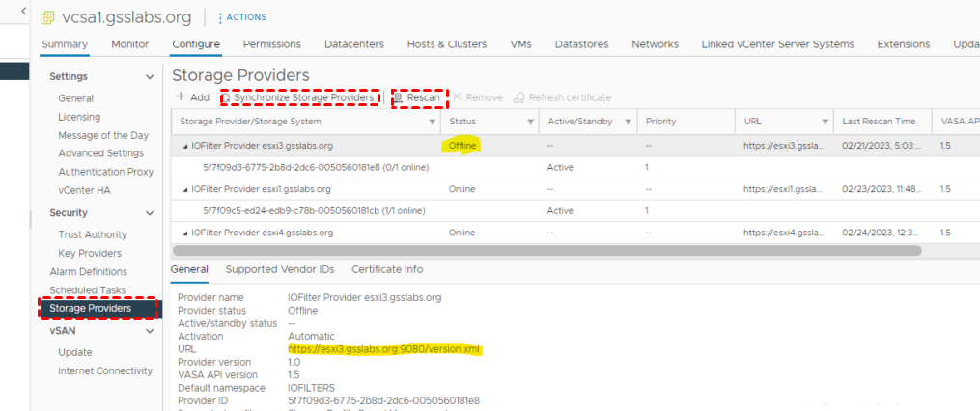The image size is (980, 411).
Task: Open vSAN Update
Action: pyautogui.click(x=75, y=352)
